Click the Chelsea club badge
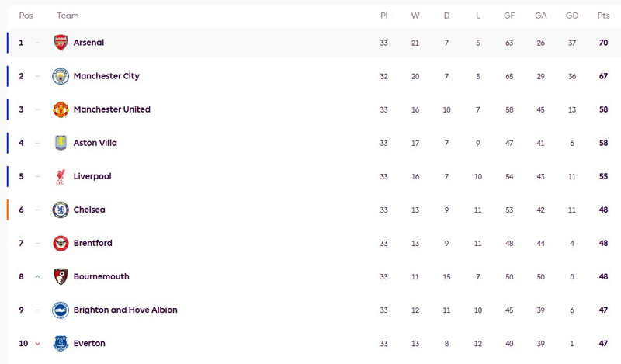This screenshot has width=621, height=364. click(x=61, y=210)
